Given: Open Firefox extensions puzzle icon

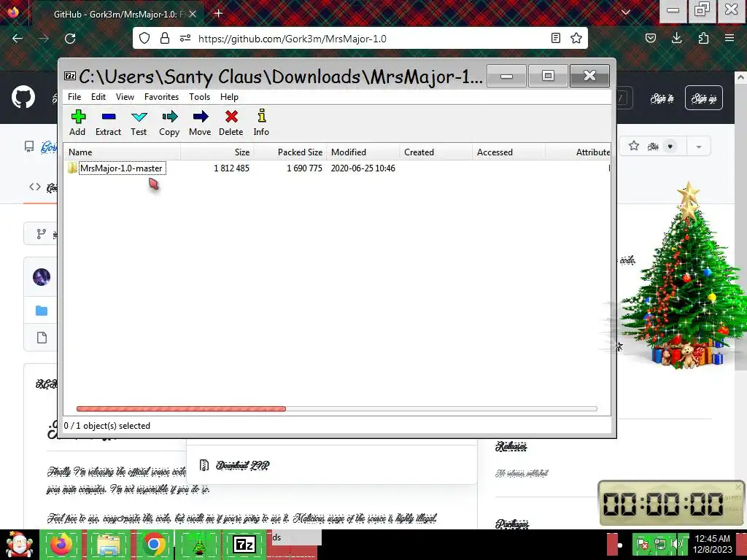Looking at the screenshot, I should 703,38.
